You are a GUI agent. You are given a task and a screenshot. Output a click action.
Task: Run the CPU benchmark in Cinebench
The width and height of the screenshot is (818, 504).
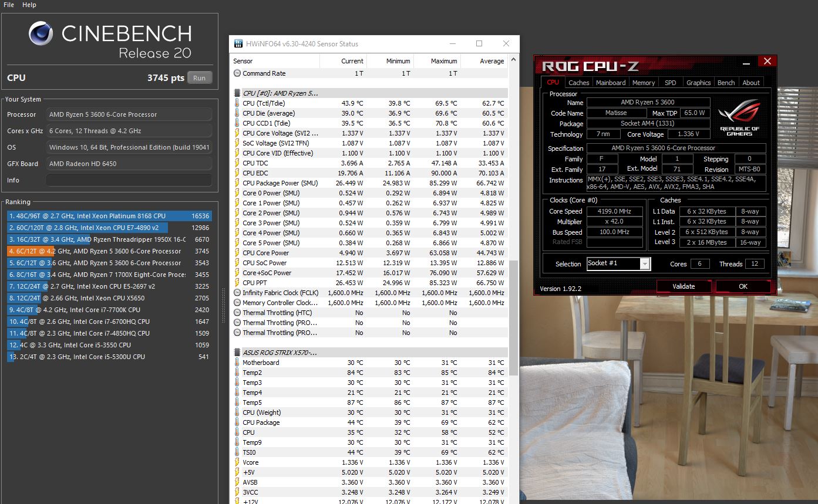200,78
